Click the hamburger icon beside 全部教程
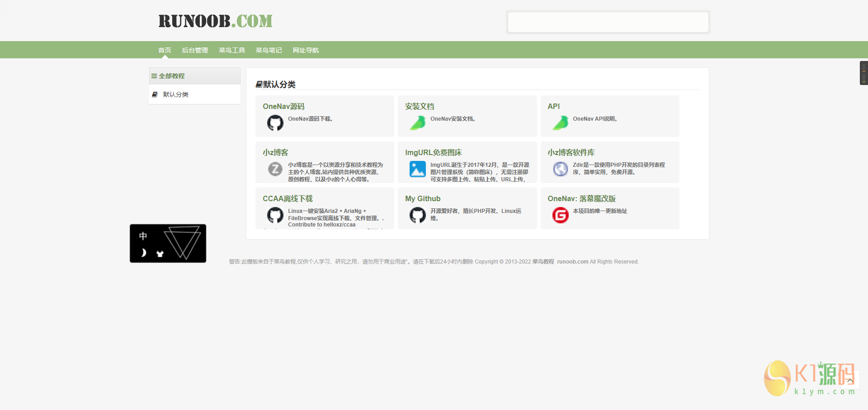Image resolution: width=868 pixels, height=410 pixels. (154, 76)
